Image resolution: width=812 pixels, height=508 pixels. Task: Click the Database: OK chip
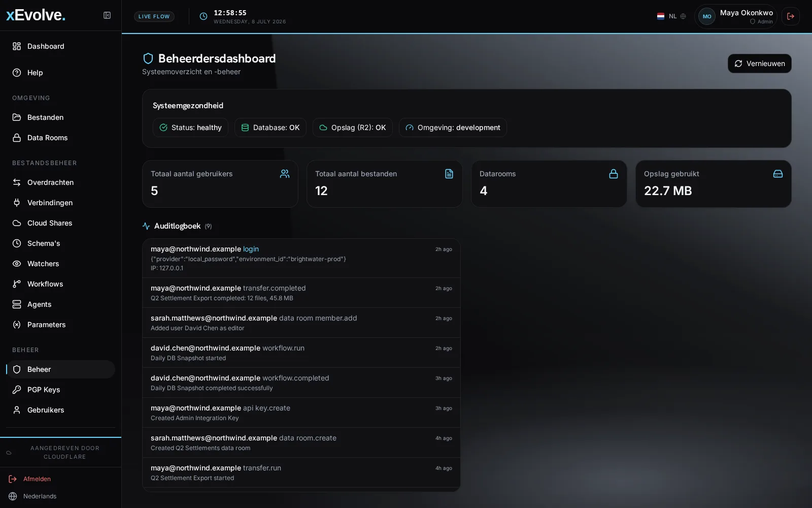(x=270, y=128)
